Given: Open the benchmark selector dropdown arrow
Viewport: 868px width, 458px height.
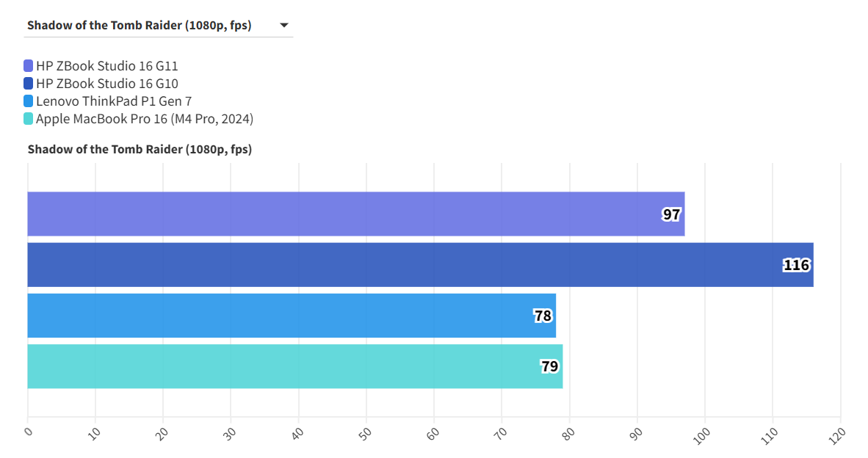Looking at the screenshot, I should click(x=284, y=26).
